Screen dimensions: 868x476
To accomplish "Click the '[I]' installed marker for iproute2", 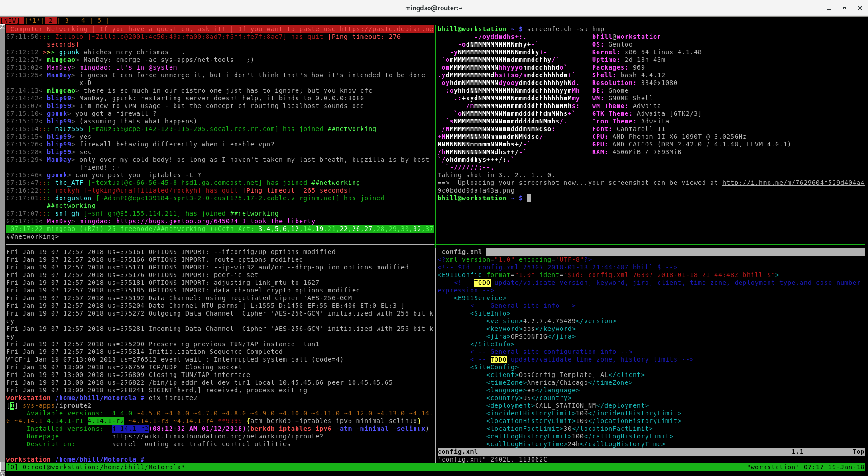I will click(x=12, y=405).
